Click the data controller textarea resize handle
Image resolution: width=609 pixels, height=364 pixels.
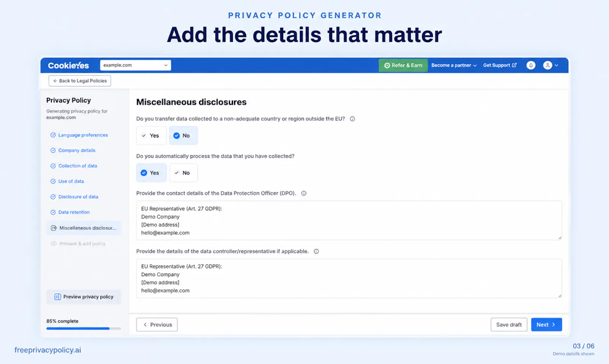(560, 296)
